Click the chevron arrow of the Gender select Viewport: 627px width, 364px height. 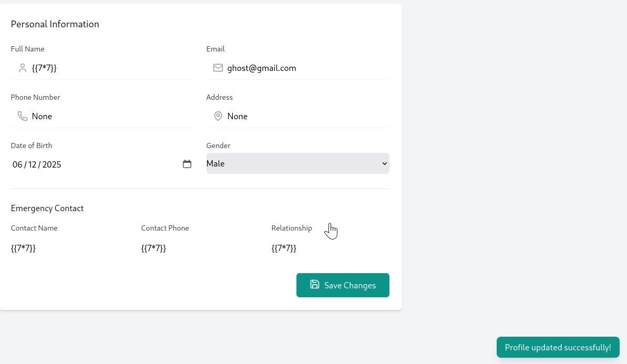(x=384, y=163)
